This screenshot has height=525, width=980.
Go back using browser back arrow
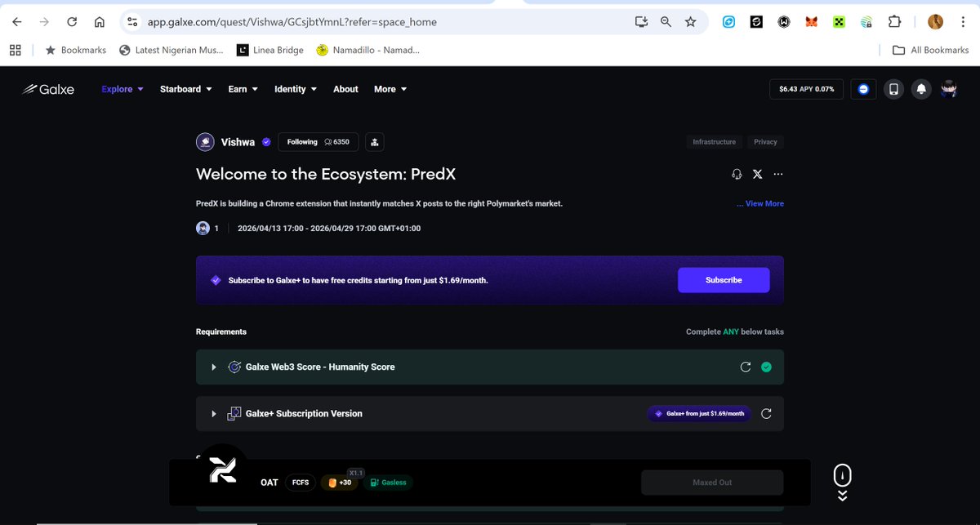tap(17, 22)
